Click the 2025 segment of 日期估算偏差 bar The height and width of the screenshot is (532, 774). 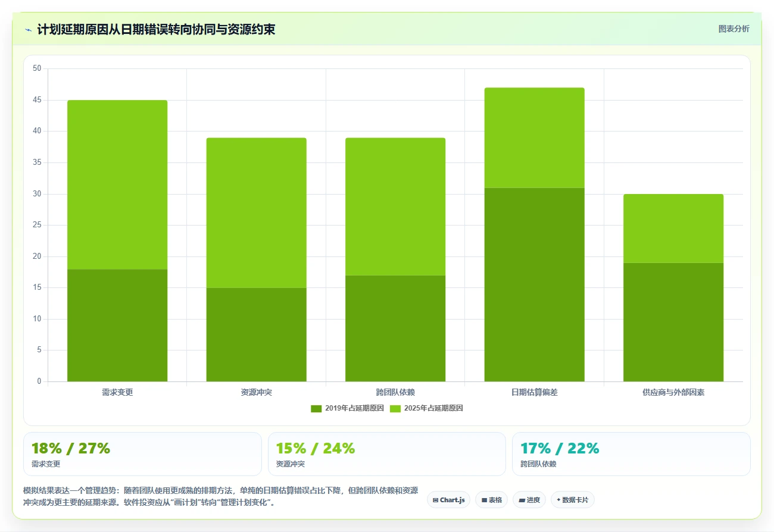pos(535,137)
